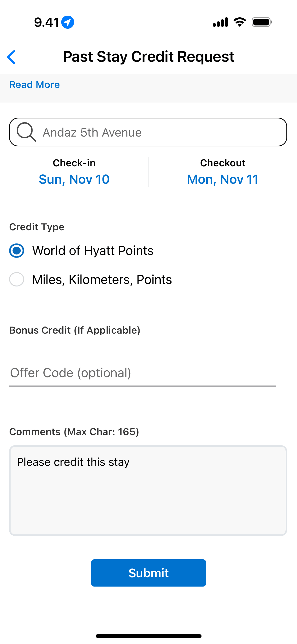Tap the location arrow status icon
This screenshot has width=297, height=644.
coord(68,22)
